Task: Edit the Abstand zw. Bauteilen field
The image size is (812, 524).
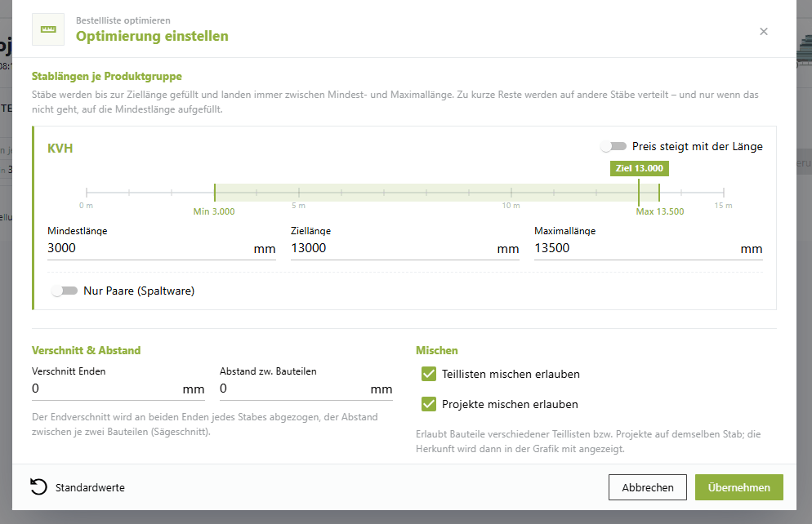Action: pos(306,389)
